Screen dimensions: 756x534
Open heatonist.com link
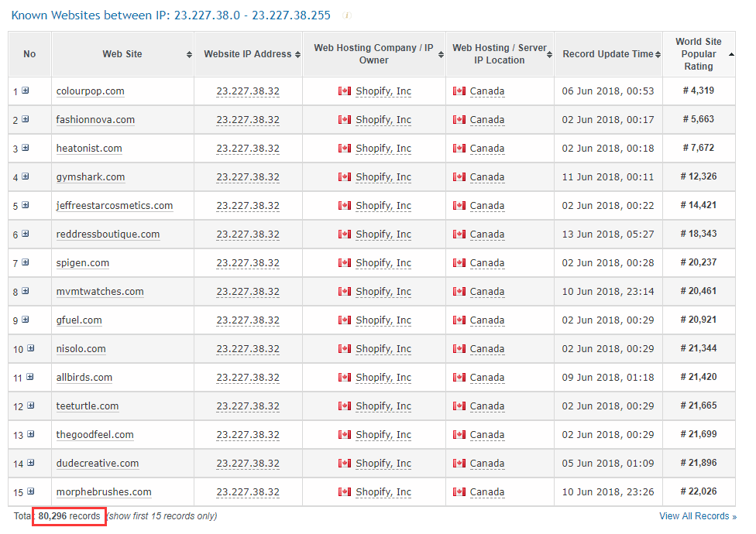point(89,149)
